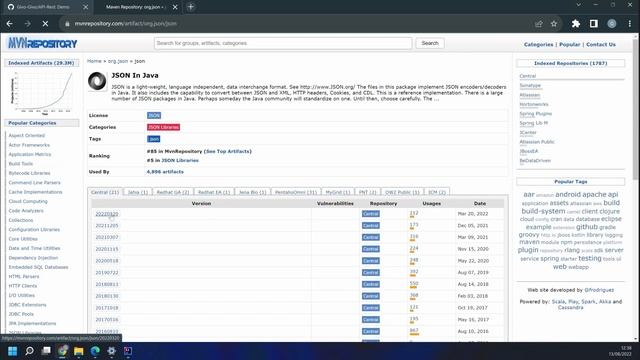The height and width of the screenshot is (360, 640).
Task: Select the PentahoOmni (31) tab
Action: pyautogui.click(x=296, y=192)
